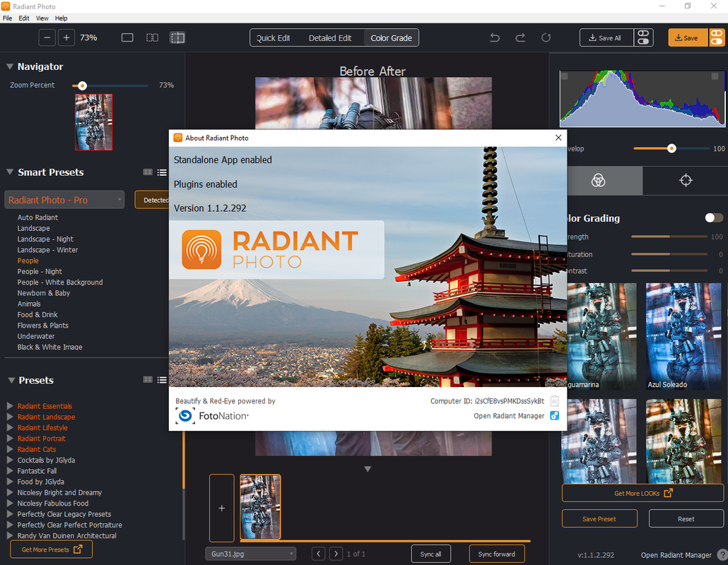Redo the last edit
The height and width of the screenshot is (565, 728).
[520, 37]
